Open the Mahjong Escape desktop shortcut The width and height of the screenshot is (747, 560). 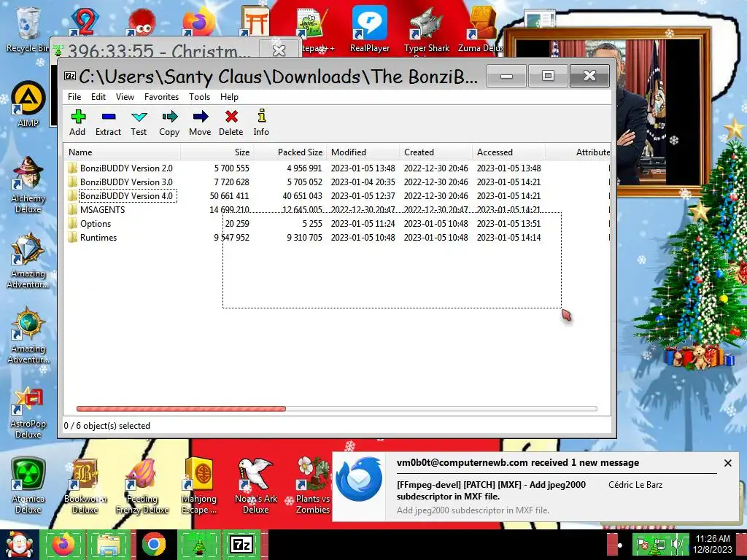pos(199,486)
